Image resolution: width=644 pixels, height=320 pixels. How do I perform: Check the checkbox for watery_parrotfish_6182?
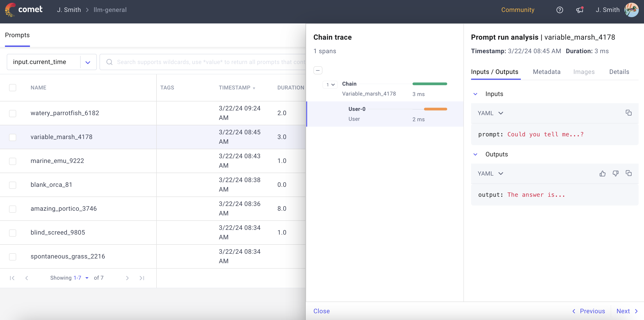click(x=13, y=113)
